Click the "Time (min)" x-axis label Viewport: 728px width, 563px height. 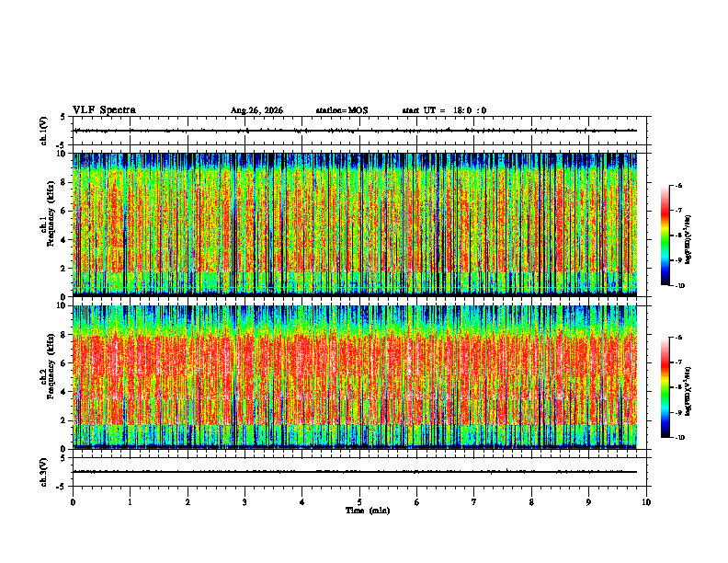point(368,511)
